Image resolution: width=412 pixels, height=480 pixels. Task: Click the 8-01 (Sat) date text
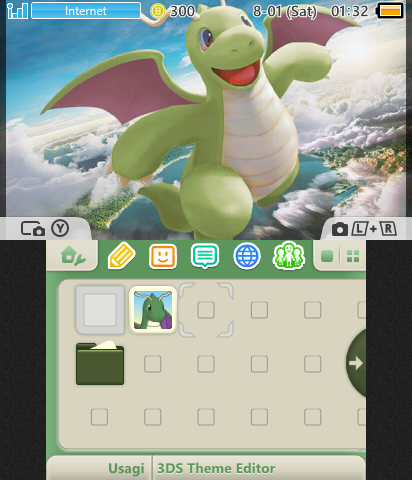click(x=285, y=11)
